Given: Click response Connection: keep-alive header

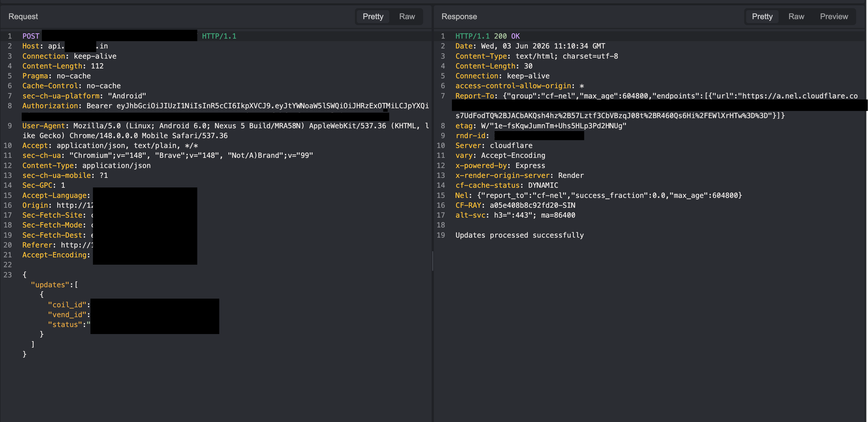Looking at the screenshot, I should [x=502, y=76].
